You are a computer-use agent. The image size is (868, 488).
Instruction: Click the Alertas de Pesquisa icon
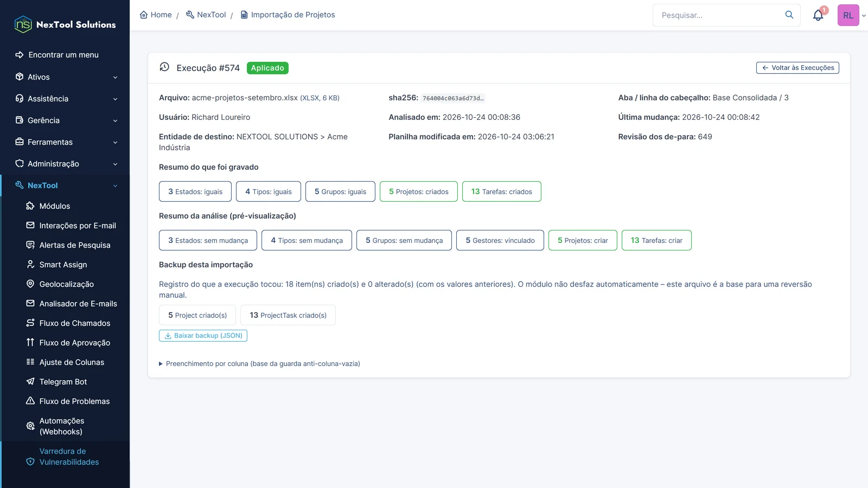[30, 245]
